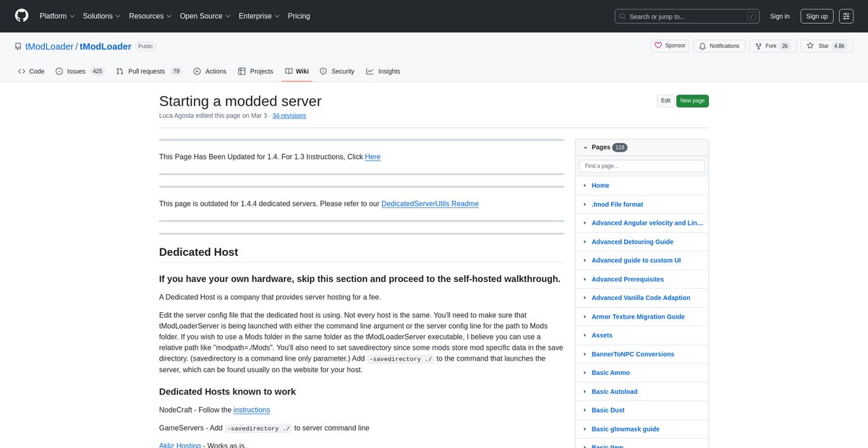Expand the Home page entry arrow
The height and width of the screenshot is (448, 868).
(x=585, y=186)
